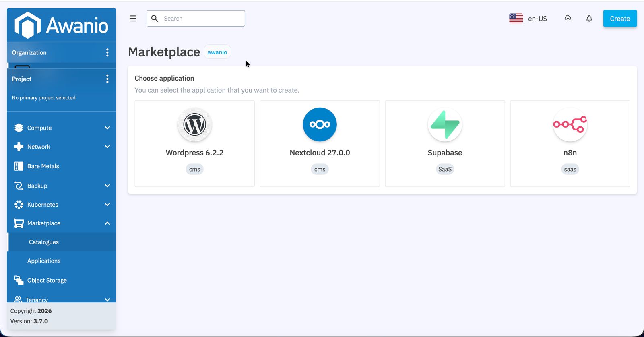Select the Supabase application title
The height and width of the screenshot is (337, 644).
[x=445, y=153]
